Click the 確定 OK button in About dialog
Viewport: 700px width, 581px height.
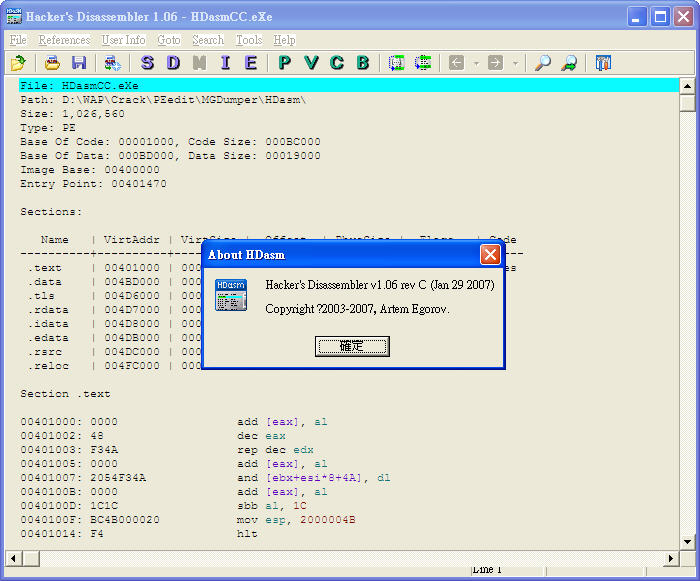(x=352, y=347)
